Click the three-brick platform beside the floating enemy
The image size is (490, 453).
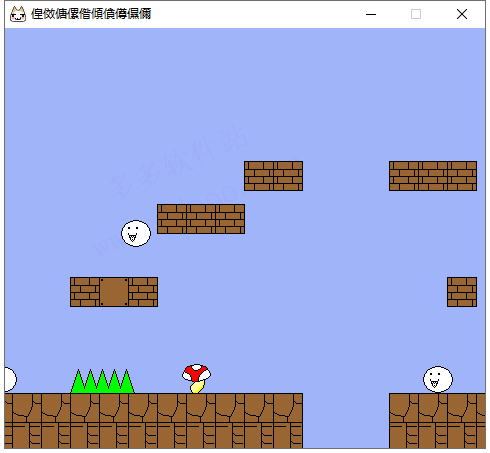[x=201, y=219]
